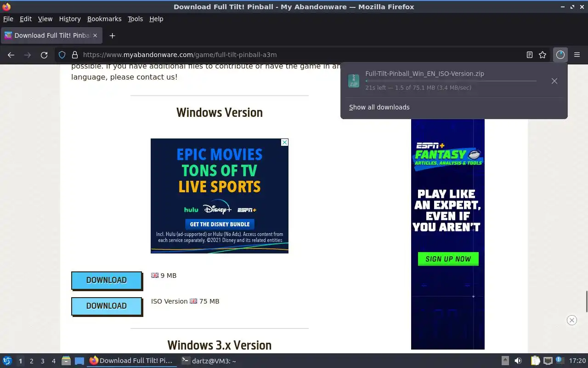The image size is (588, 368).
Task: Click Show all downloads link
Action: tap(379, 107)
